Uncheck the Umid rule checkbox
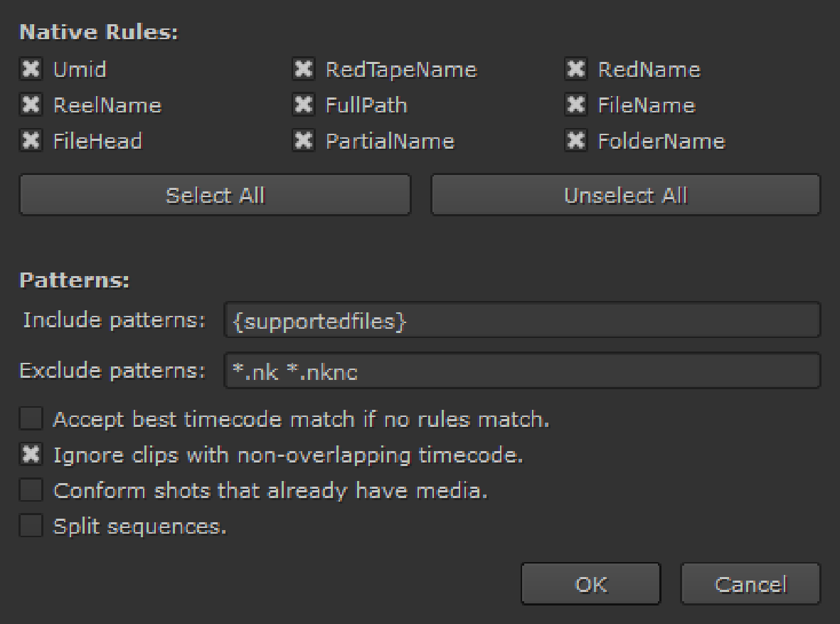Image resolution: width=840 pixels, height=624 pixels. click(31, 70)
